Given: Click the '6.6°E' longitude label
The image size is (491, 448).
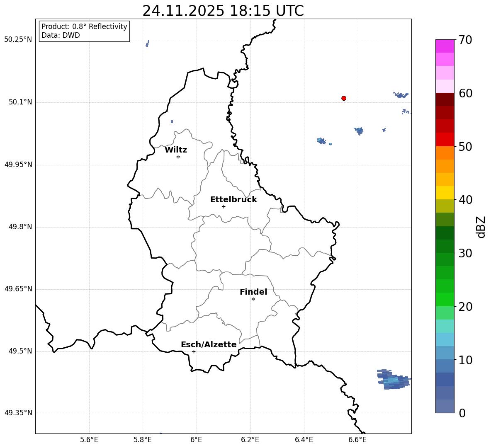Looking at the screenshot, I should pos(357,440).
